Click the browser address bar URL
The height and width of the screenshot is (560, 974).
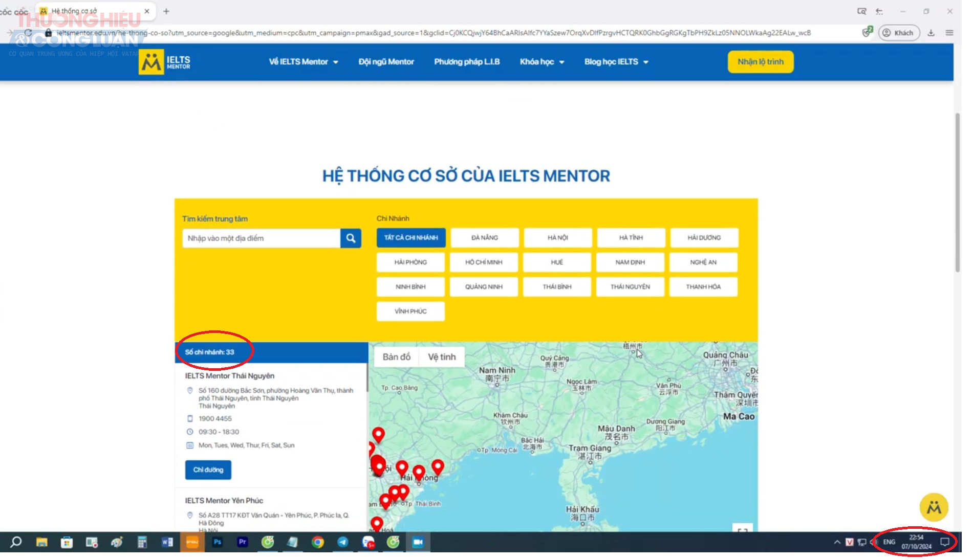click(433, 33)
